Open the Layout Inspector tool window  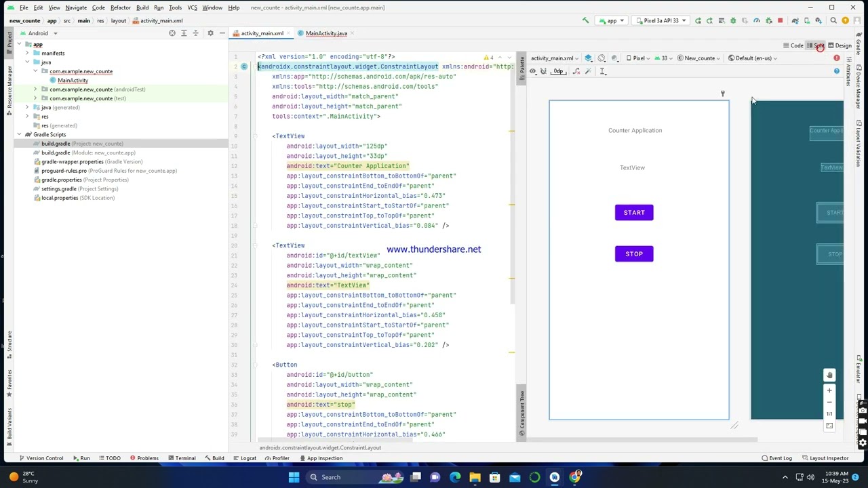[x=825, y=458]
